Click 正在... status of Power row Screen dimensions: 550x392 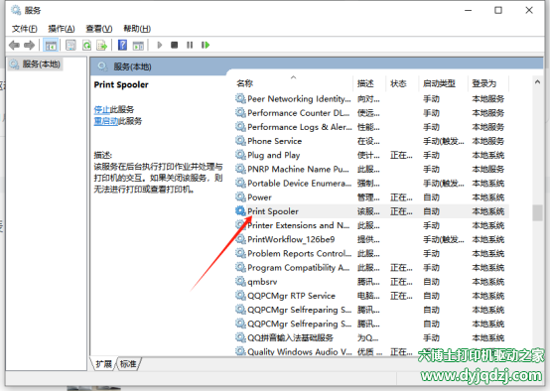click(401, 197)
